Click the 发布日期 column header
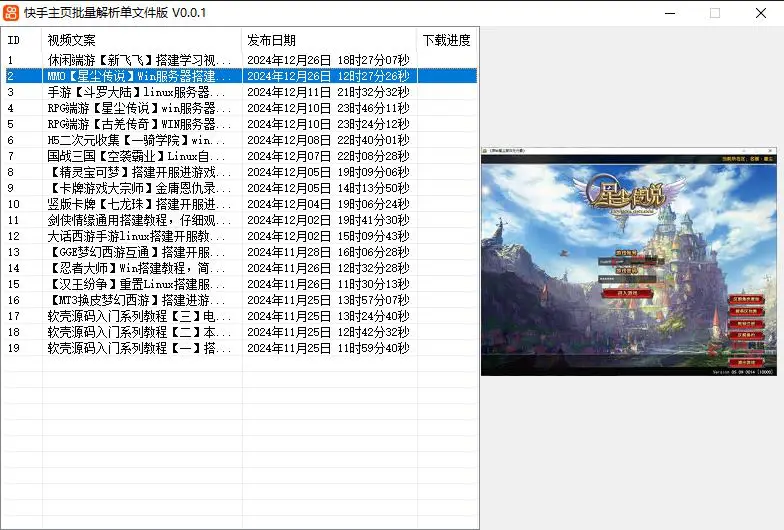The width and height of the screenshot is (784, 530). 330,40
